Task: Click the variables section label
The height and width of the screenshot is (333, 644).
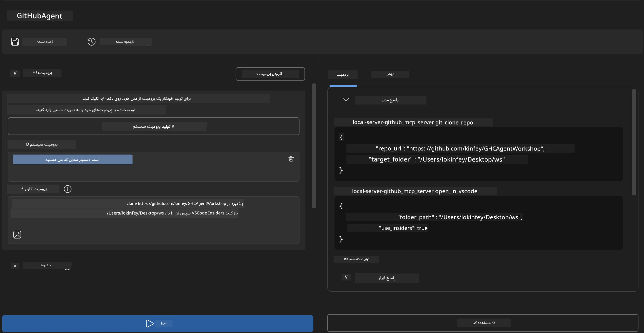Action: [46, 265]
